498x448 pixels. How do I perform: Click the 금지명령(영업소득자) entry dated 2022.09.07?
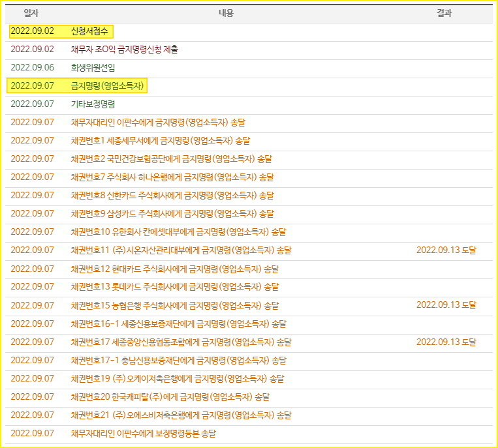pyautogui.click(x=107, y=85)
